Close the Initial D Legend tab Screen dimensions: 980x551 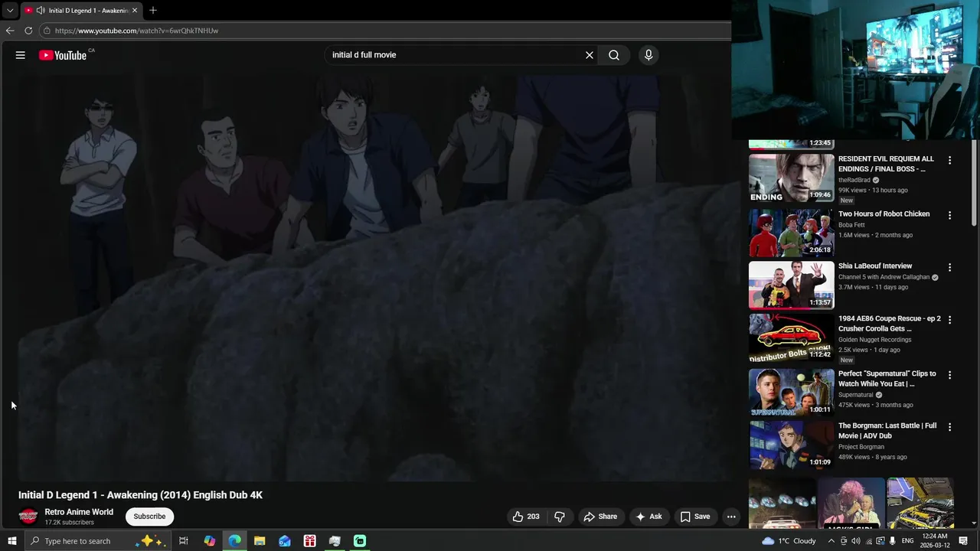point(134,11)
